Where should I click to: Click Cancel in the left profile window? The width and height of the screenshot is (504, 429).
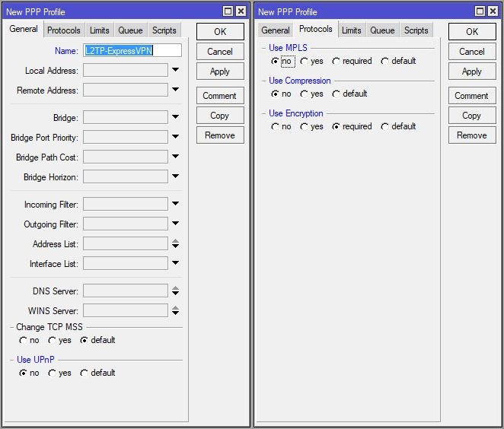220,52
